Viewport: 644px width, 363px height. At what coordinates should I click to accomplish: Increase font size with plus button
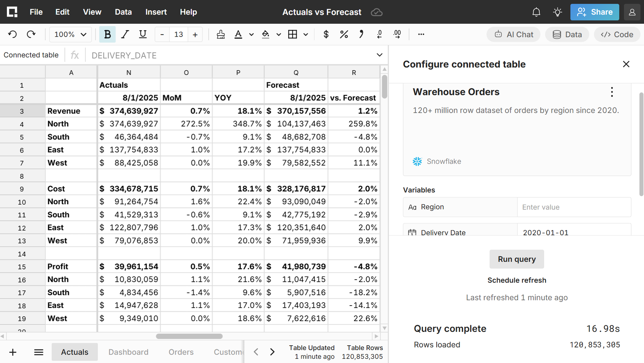195,34
